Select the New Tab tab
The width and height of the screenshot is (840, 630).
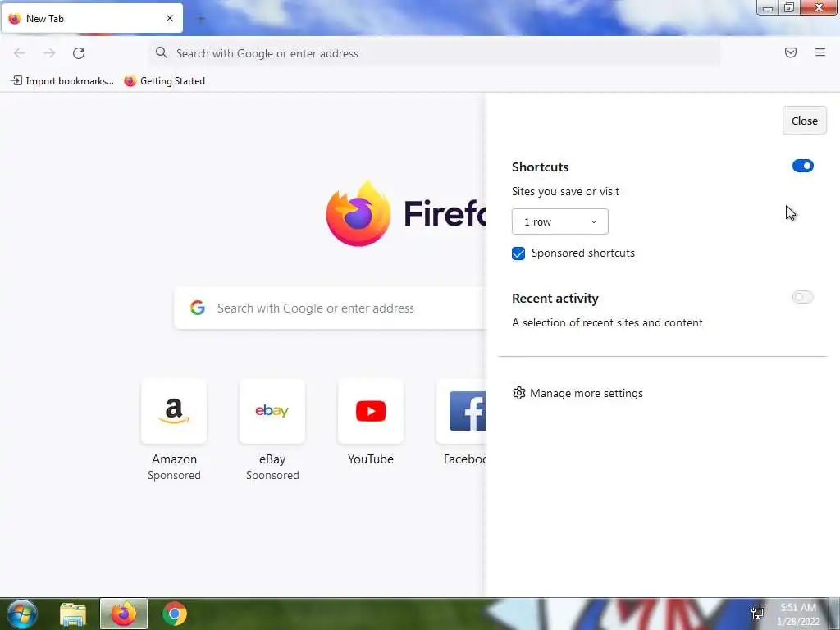(92, 18)
